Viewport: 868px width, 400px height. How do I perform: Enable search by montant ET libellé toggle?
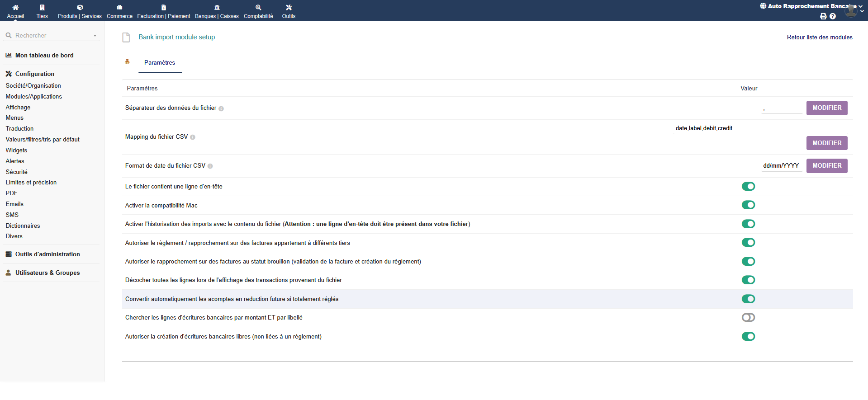(x=748, y=317)
